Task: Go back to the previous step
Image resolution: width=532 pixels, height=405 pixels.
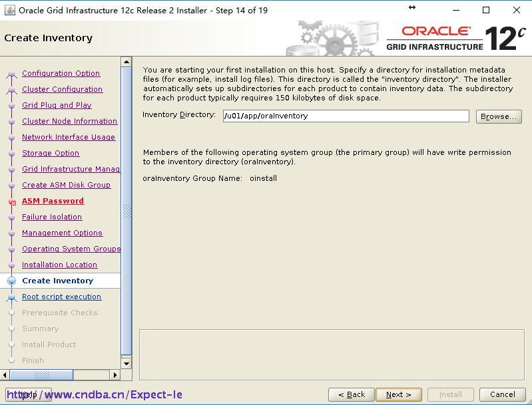Action: [351, 394]
